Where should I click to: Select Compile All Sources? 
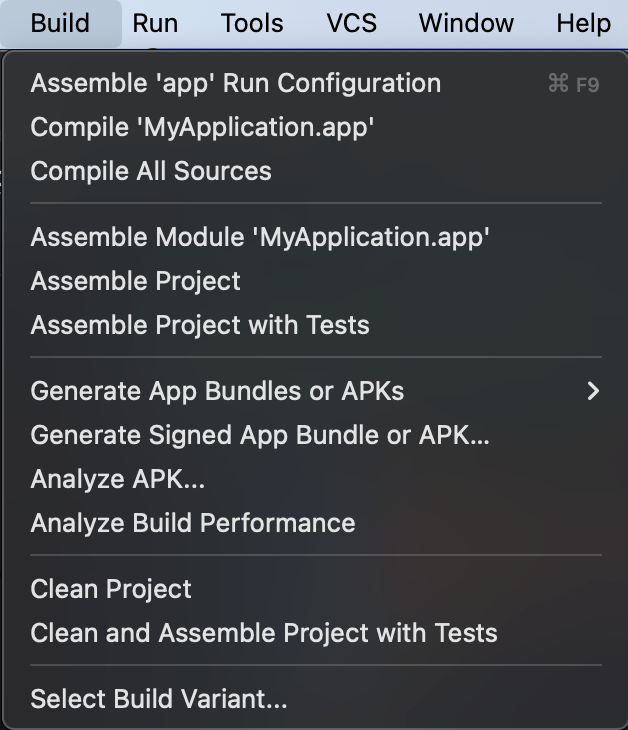(x=316, y=171)
